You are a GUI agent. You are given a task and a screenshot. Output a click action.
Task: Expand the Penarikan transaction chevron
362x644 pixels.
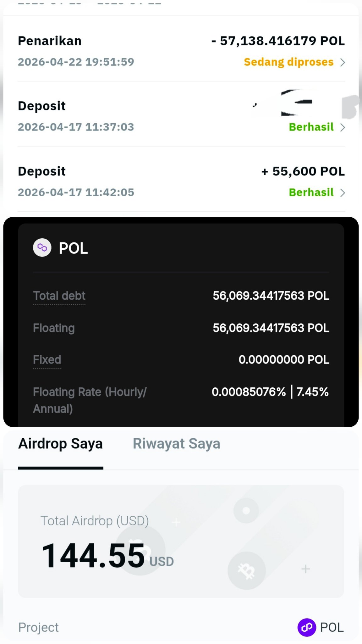point(343,62)
